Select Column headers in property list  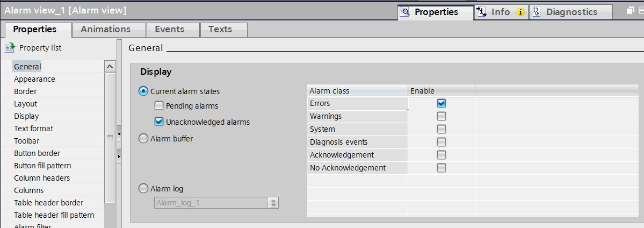pyautogui.click(x=42, y=178)
